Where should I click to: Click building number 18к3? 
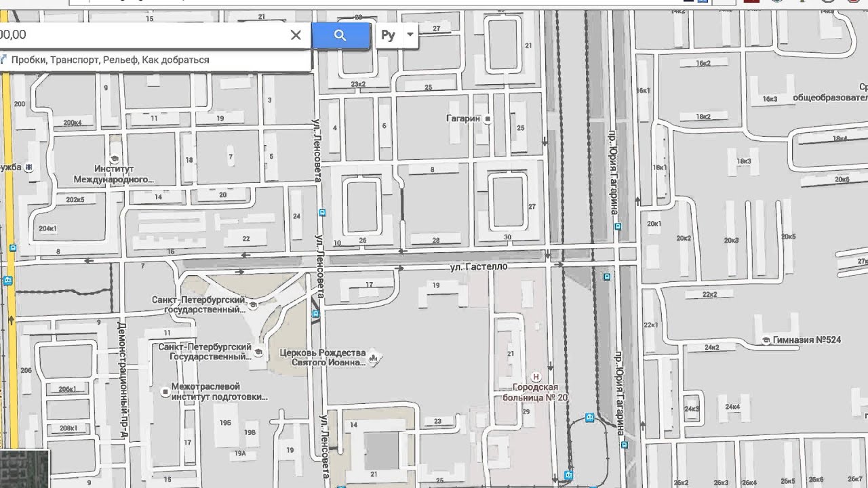(744, 161)
